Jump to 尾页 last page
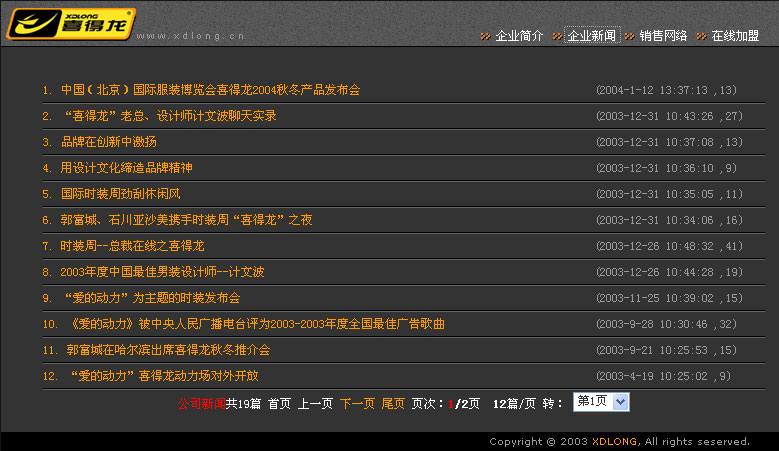Image resolution: width=779 pixels, height=451 pixels. coord(393,404)
